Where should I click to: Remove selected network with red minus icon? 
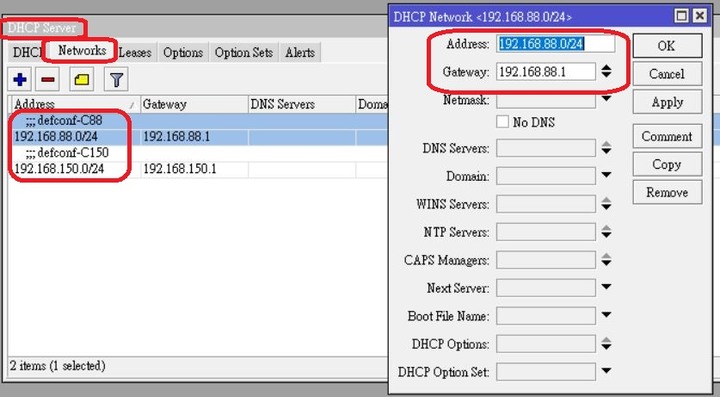coord(47,80)
